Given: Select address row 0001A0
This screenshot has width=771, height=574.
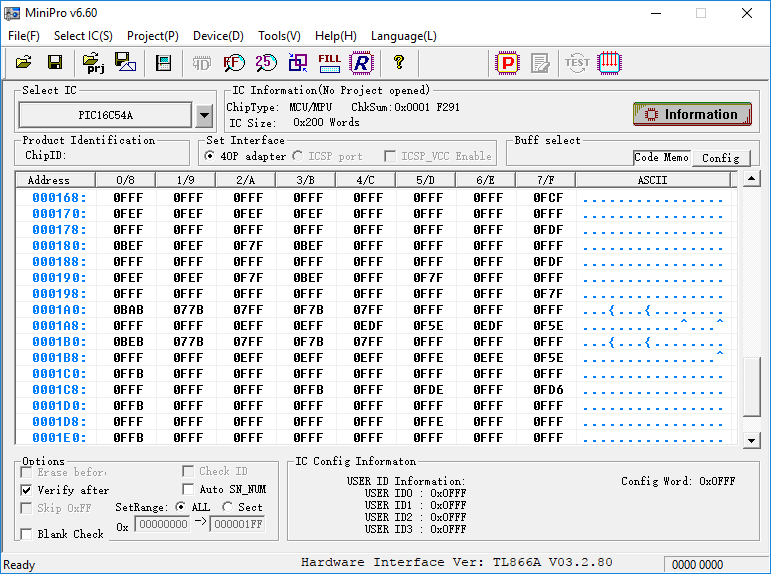Looking at the screenshot, I should tap(59, 310).
